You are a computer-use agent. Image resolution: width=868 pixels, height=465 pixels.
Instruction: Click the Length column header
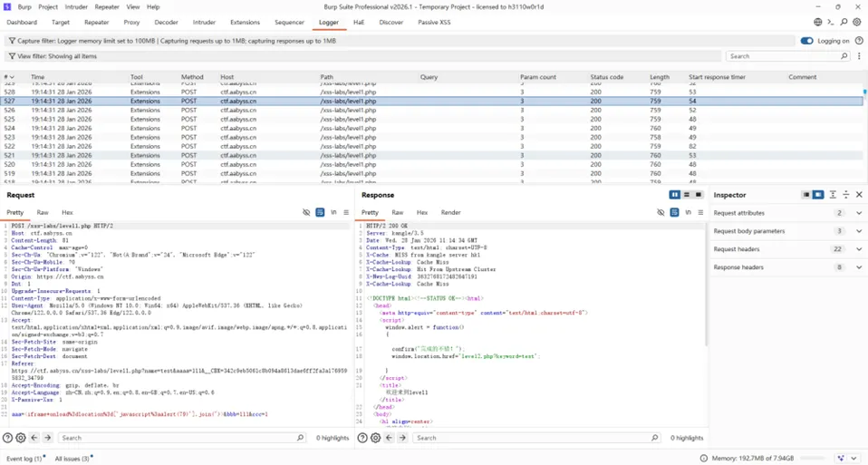coord(660,77)
